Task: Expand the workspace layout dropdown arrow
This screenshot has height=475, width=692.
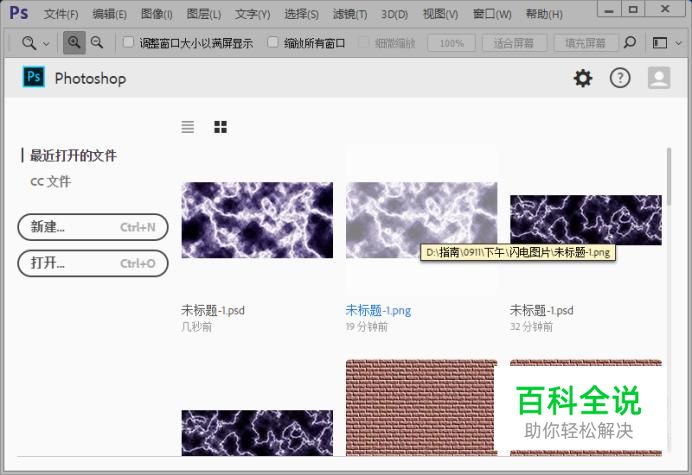Action: click(x=678, y=43)
